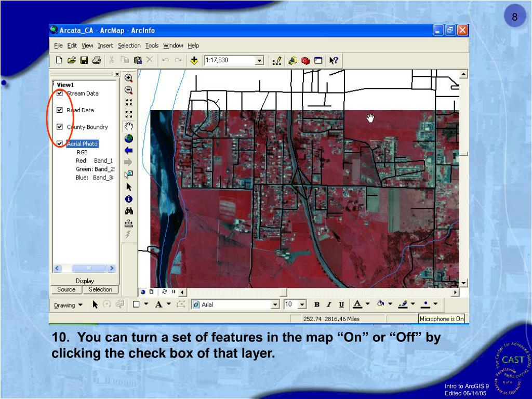The width and height of the screenshot is (532, 399).
Task: Open ArcCatalog from the toolbar
Action: click(293, 61)
